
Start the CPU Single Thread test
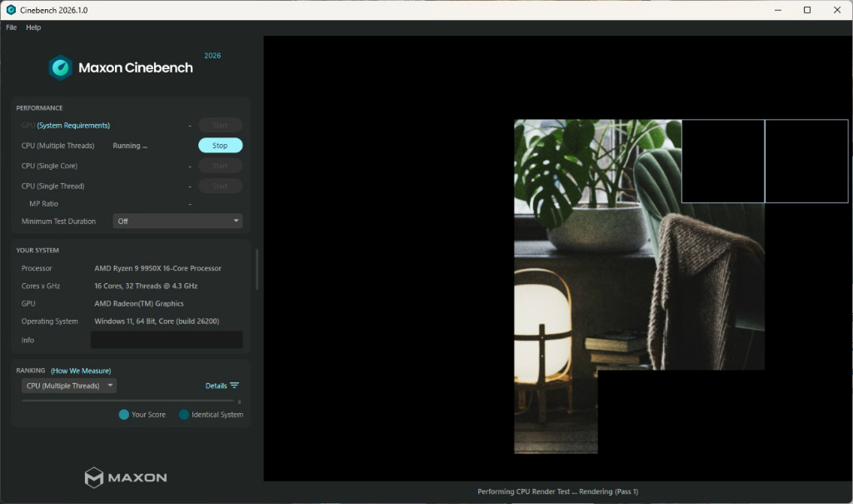point(220,186)
